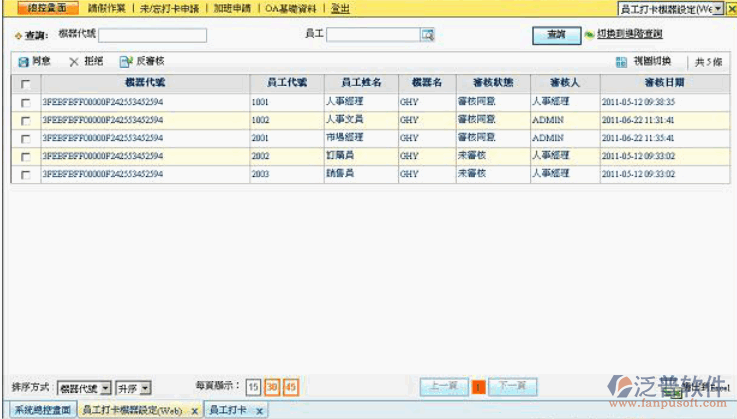
Task: Click the 拒絕 (reject) X icon
Action: pyautogui.click(x=74, y=62)
